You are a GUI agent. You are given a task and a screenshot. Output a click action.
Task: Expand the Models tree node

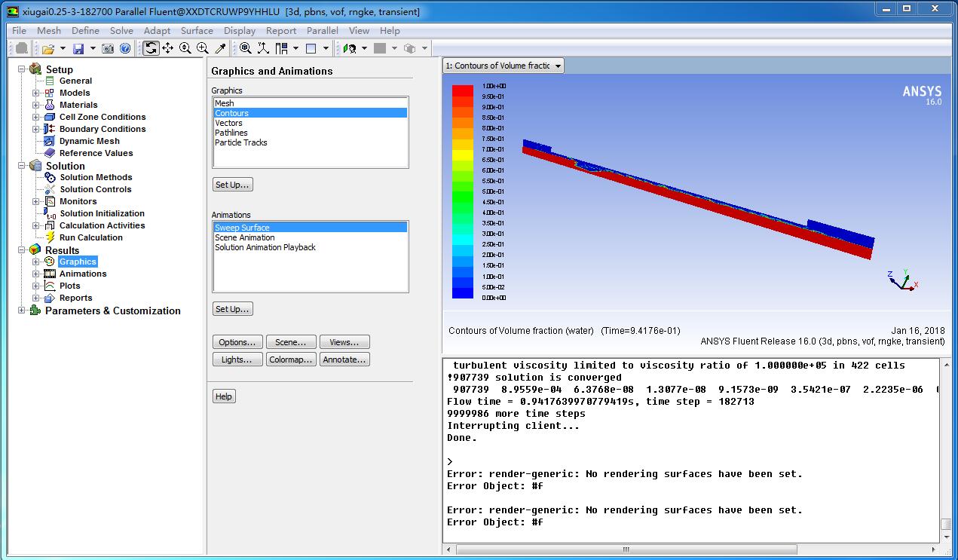35,93
